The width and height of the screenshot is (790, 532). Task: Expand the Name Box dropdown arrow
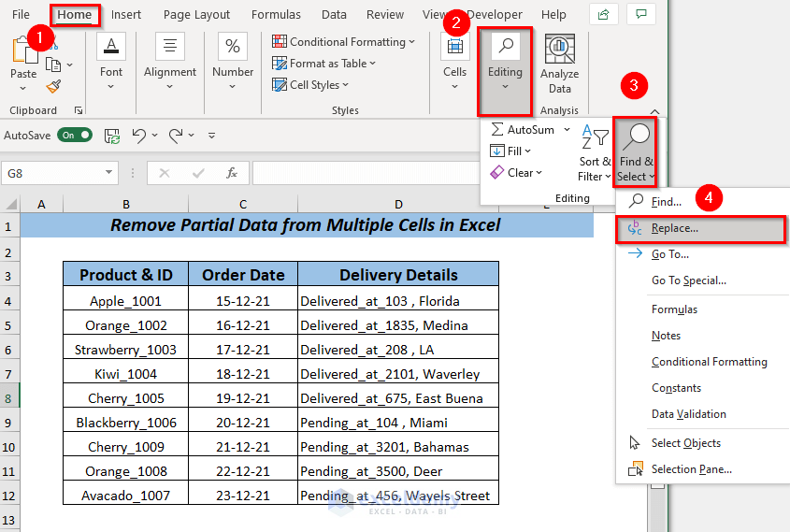point(110,173)
